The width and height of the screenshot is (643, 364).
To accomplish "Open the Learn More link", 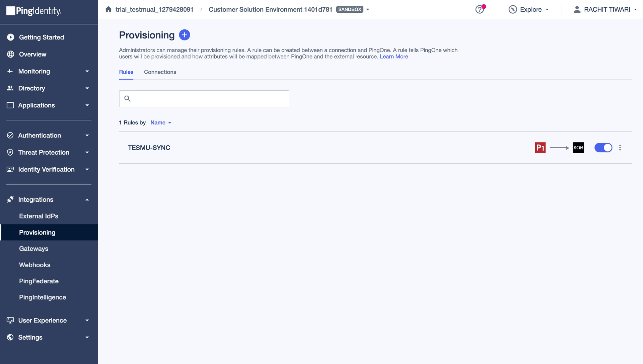I will [x=394, y=57].
